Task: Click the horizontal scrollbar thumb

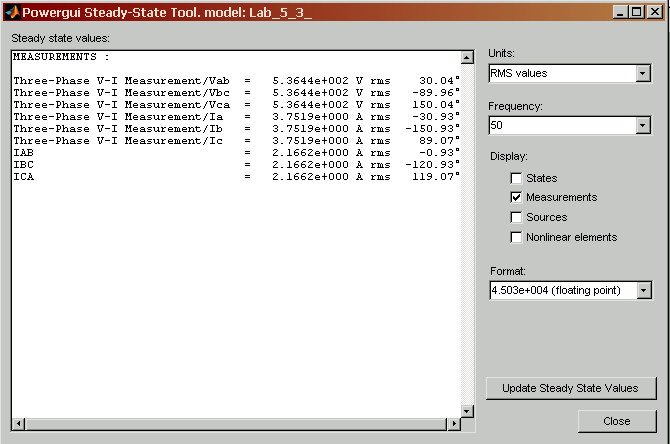Action: pos(236,424)
